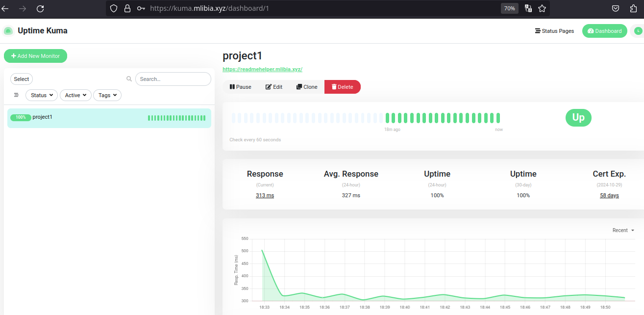This screenshot has height=315, width=644.
Task: Open the Tags filter dropdown
Action: [107, 95]
